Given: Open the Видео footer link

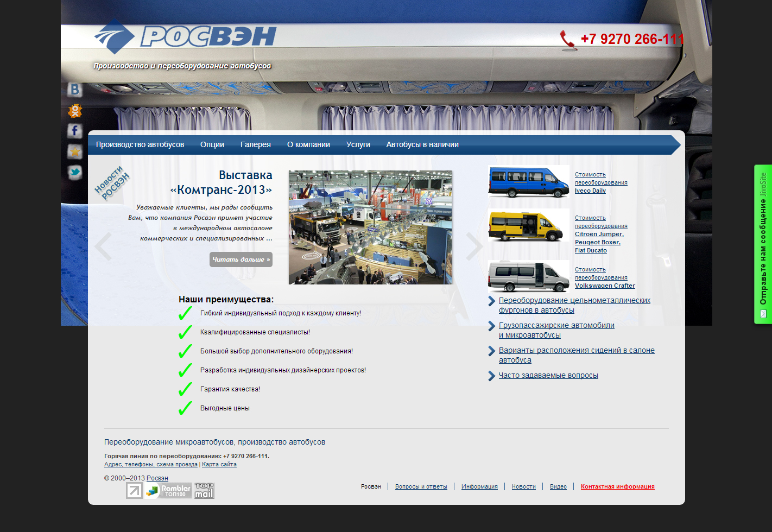Looking at the screenshot, I should [558, 486].
